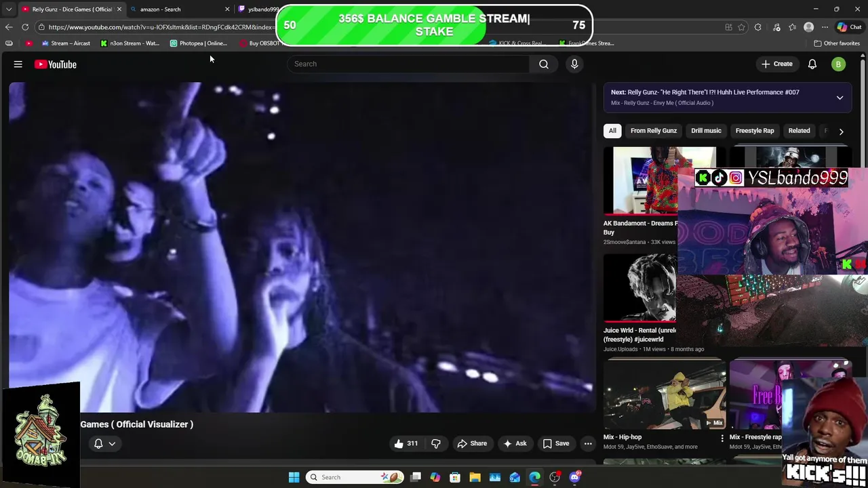The image size is (868, 488).
Task: Go back in the browser
Action: pos(9,27)
